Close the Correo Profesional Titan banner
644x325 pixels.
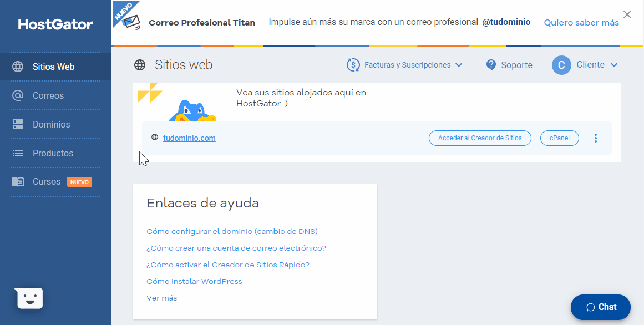[627, 15]
